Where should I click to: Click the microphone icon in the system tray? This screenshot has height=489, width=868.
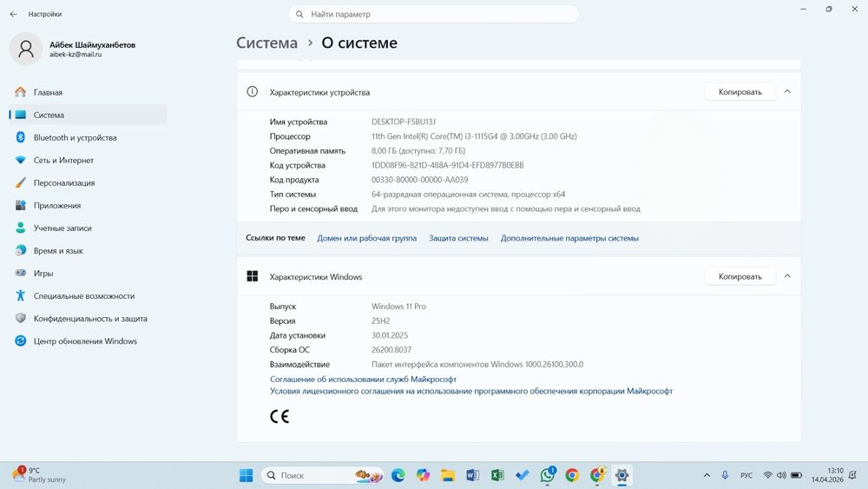(725, 475)
